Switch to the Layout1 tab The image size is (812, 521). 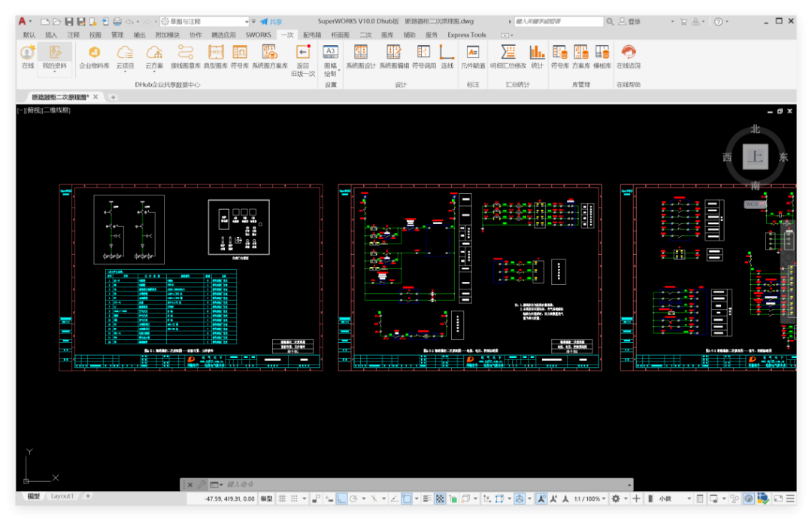tap(62, 496)
